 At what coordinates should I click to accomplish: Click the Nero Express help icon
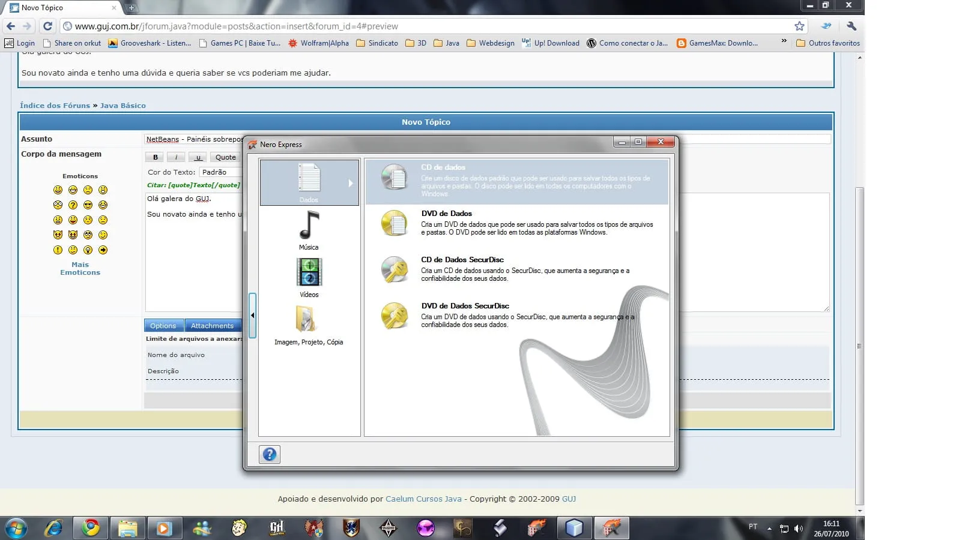270,455
